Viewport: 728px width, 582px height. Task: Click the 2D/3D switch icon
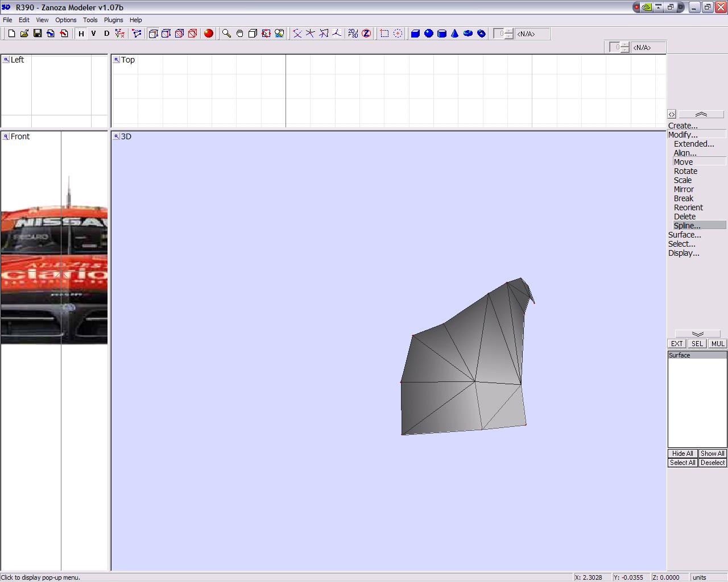coord(353,34)
